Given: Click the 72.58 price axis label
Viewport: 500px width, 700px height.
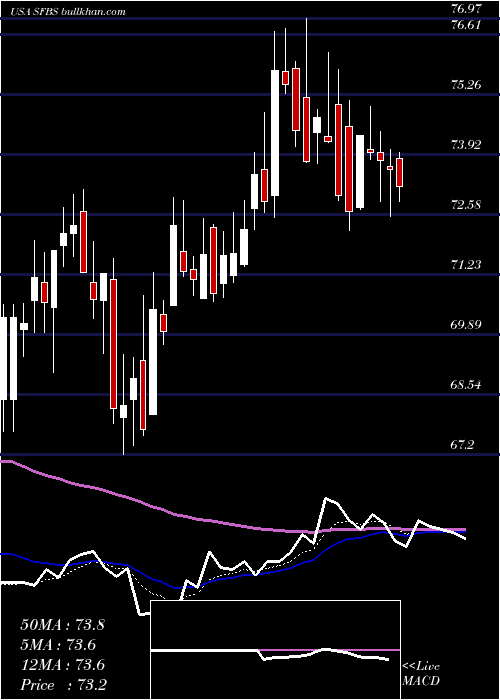Looking at the screenshot, I should pyautogui.click(x=466, y=205).
